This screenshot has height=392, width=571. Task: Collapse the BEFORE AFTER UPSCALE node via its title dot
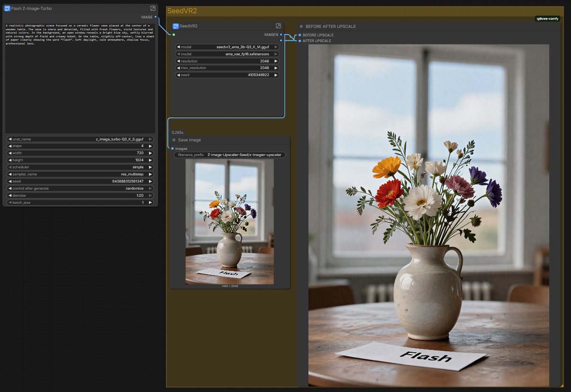(301, 26)
